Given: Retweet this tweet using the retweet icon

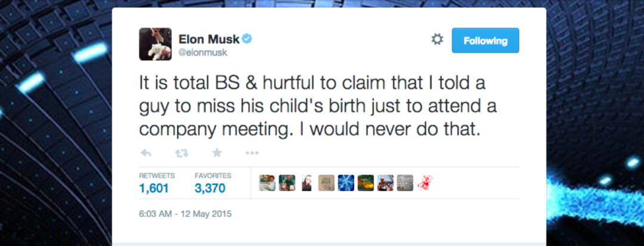Looking at the screenshot, I should 181,153.
